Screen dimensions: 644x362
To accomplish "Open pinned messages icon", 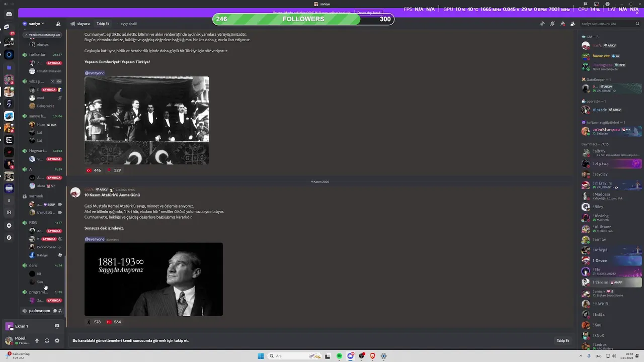I will pos(562,24).
